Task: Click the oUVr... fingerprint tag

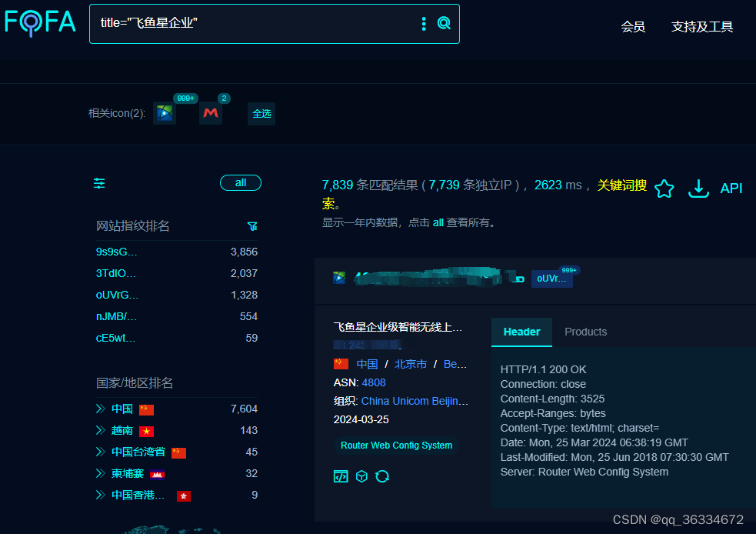Action: pyautogui.click(x=552, y=279)
